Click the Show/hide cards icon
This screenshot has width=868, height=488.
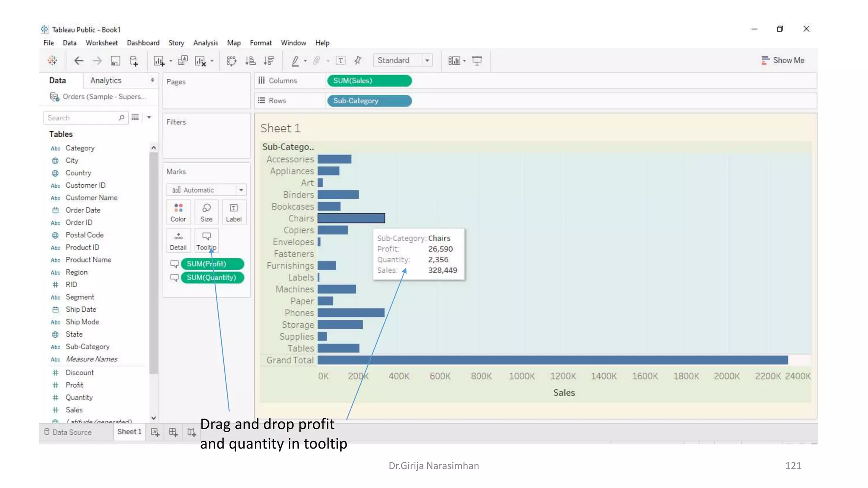pos(454,61)
